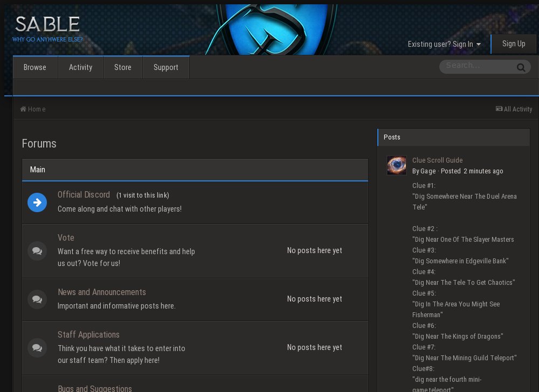539x392 pixels.
Task: Switch to the Activity tab
Action: pyautogui.click(x=80, y=67)
